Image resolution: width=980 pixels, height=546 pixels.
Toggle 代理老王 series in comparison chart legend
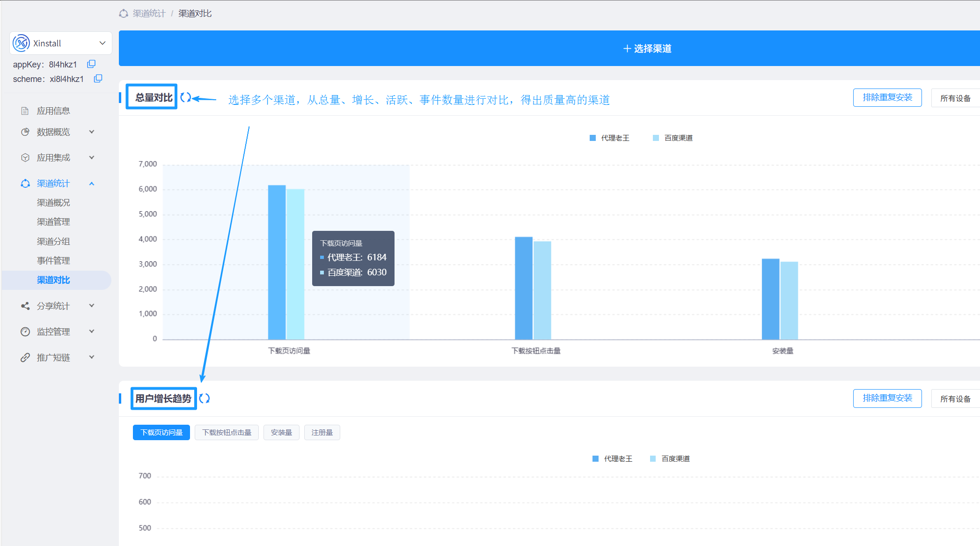coord(610,137)
